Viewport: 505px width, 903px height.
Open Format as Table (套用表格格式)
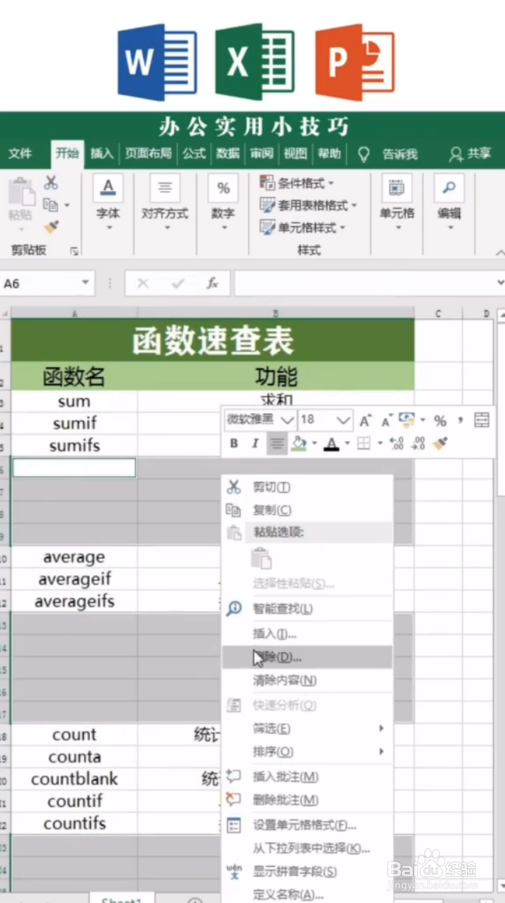308,205
